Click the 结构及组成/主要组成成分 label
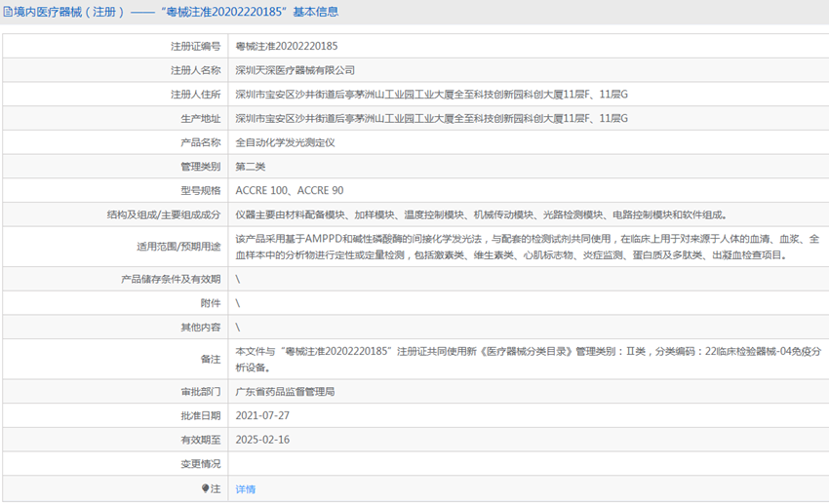Viewport: 829px width, 504px height. [x=164, y=214]
